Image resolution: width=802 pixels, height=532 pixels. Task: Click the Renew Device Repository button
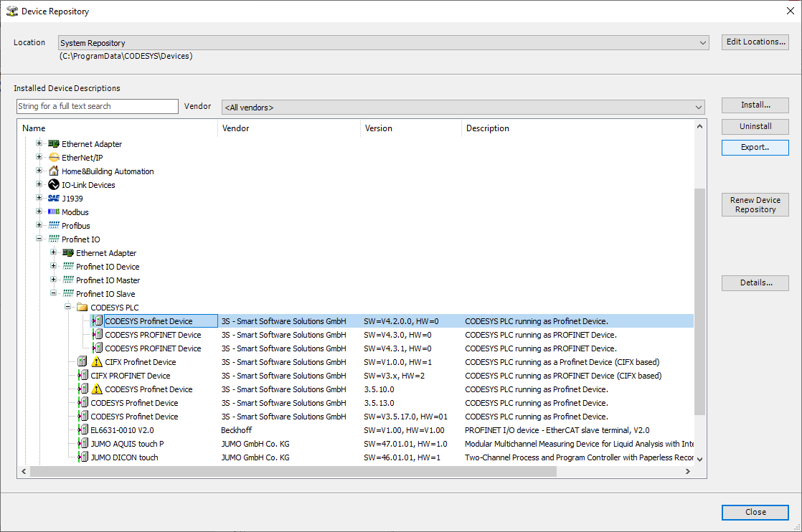click(755, 205)
